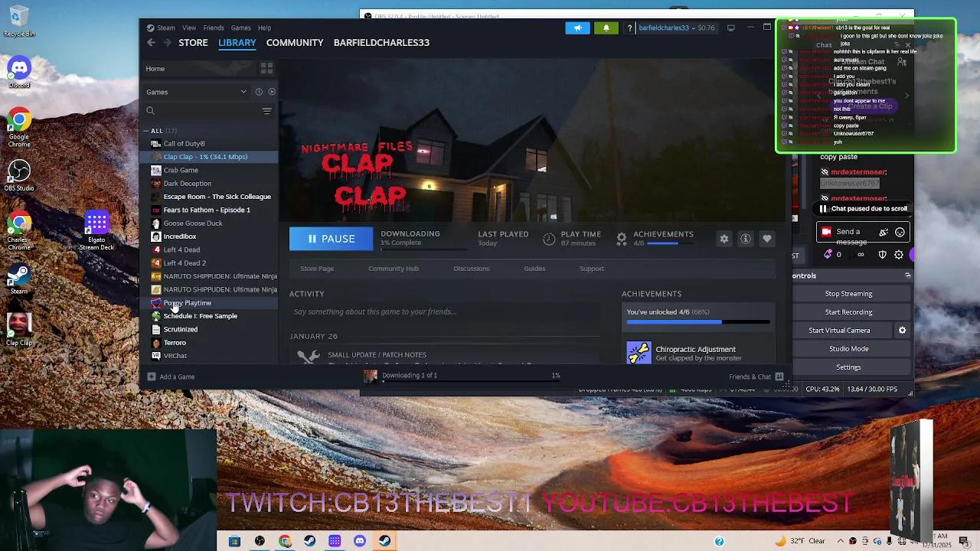The width and height of the screenshot is (980, 551).
Task: Open Discord desktop shortcut
Action: [x=19, y=72]
